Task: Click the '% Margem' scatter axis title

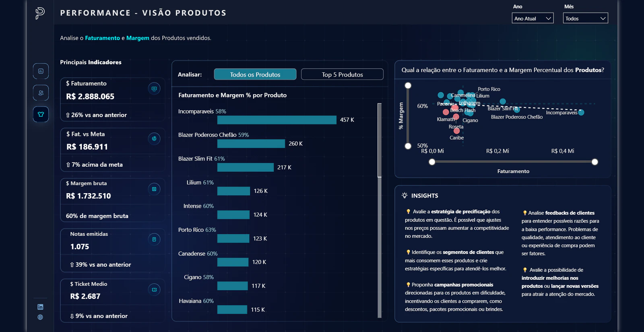Action: click(401, 116)
